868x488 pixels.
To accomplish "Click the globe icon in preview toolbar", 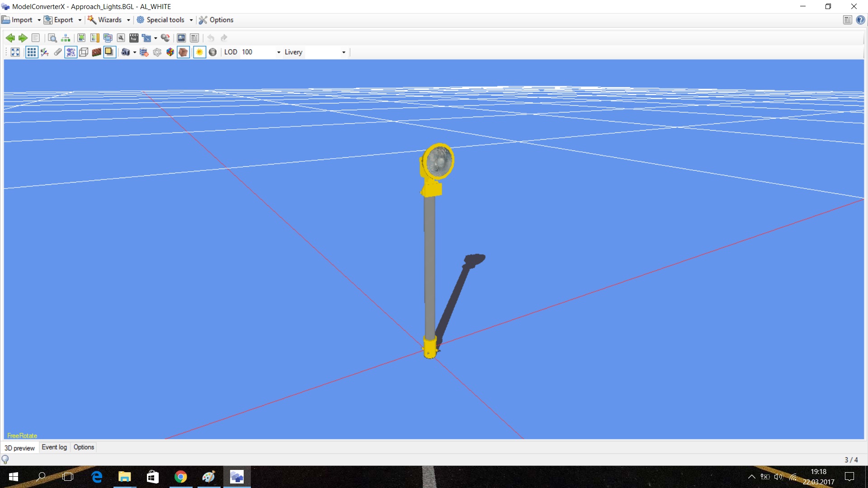I will click(x=212, y=52).
